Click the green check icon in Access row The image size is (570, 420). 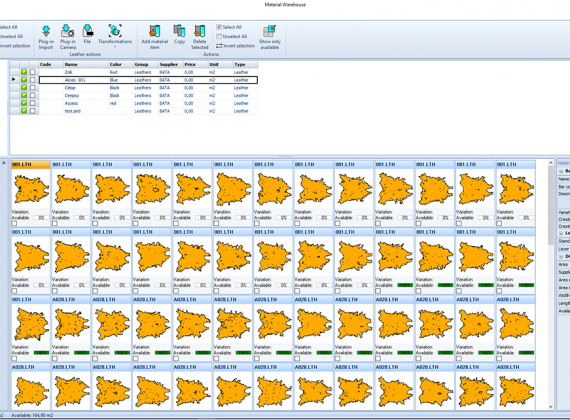(24, 103)
